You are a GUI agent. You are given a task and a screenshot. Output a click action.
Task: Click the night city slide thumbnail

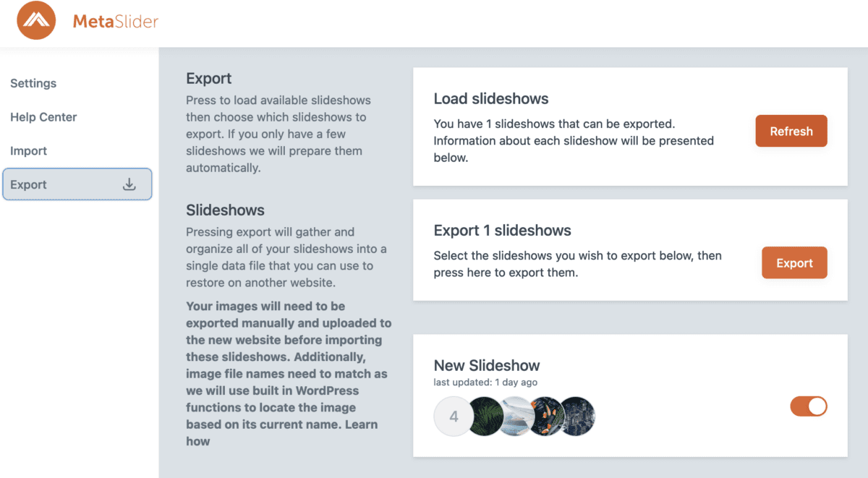coord(577,417)
